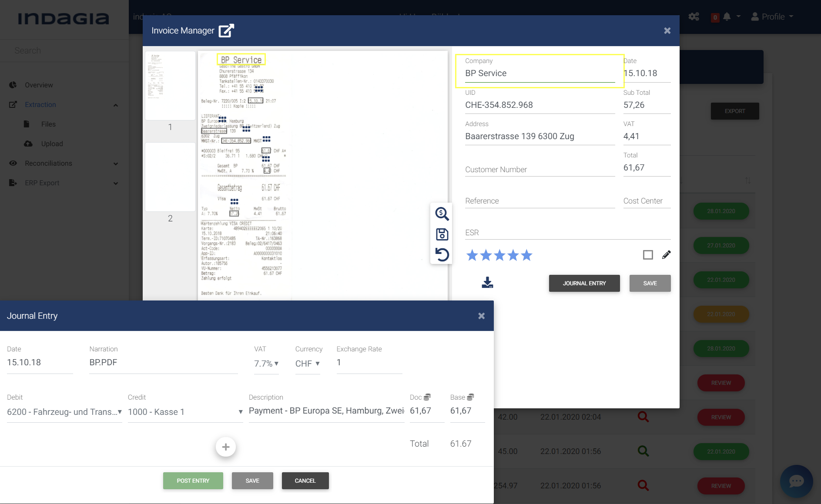Click the Upload cloud icon
The height and width of the screenshot is (504, 821).
[x=28, y=144]
